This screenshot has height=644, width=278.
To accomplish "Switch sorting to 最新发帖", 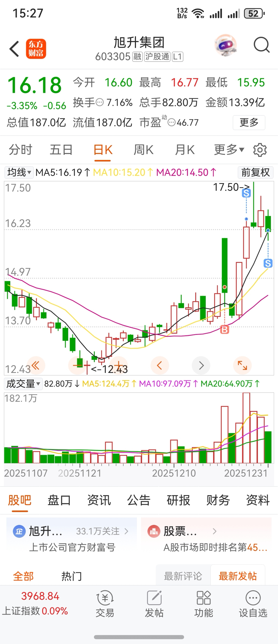I will coord(238,576).
